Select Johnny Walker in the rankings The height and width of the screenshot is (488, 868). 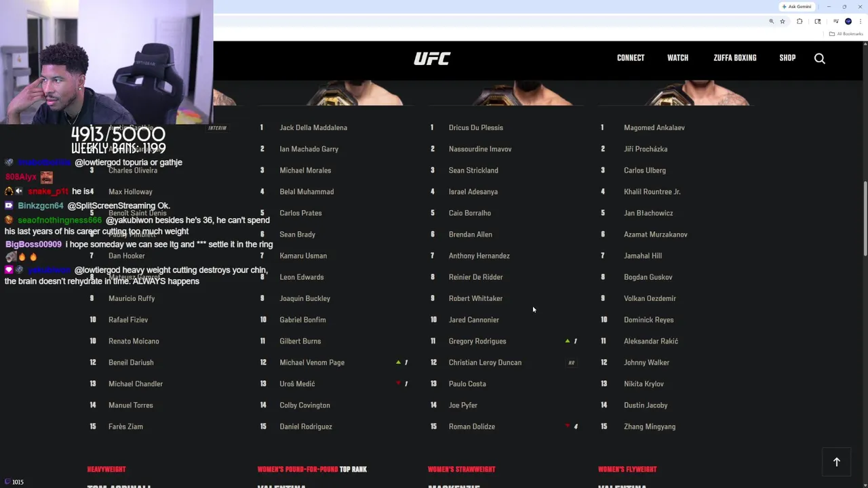coord(646,363)
